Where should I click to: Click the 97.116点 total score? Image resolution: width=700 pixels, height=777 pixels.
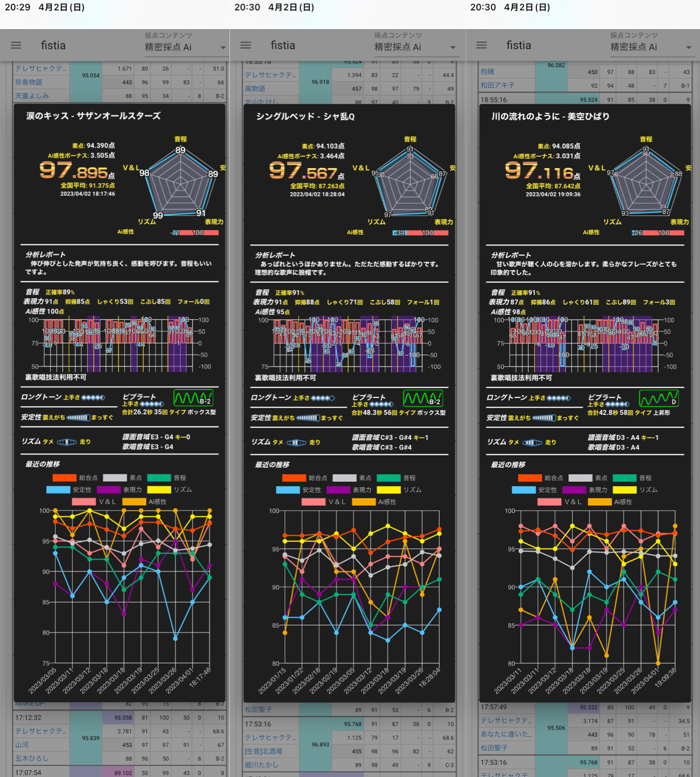coord(543,171)
